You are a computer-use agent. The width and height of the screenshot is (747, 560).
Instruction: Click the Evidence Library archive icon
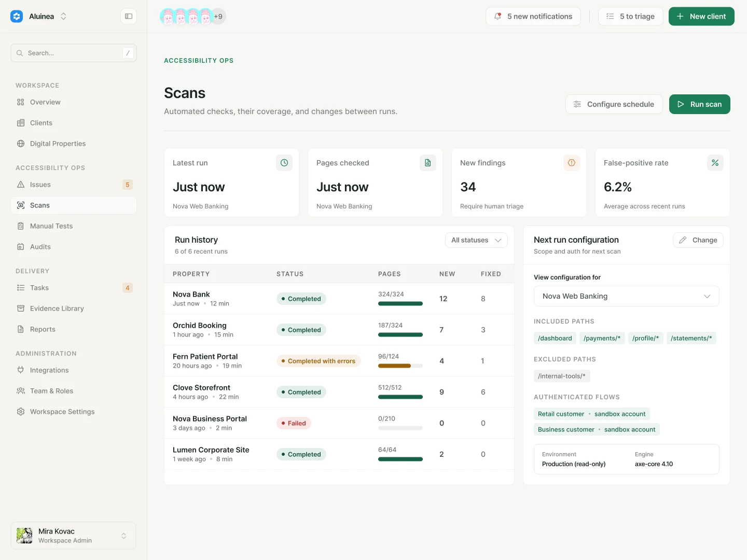[x=21, y=309]
